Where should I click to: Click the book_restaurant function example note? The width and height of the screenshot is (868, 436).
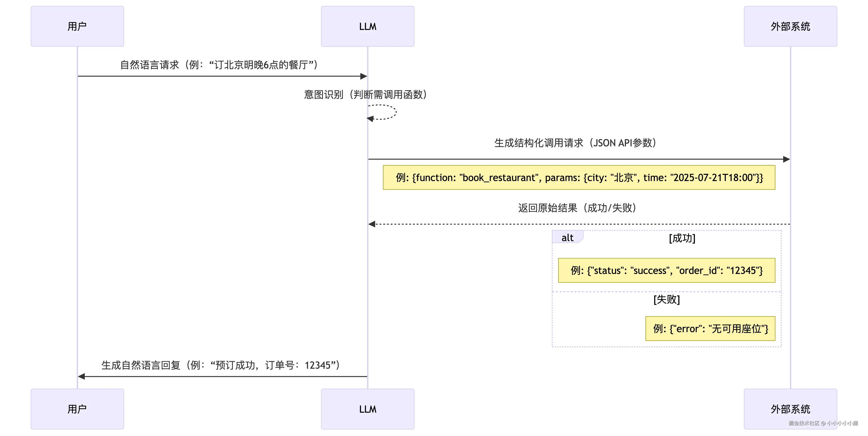[579, 178]
